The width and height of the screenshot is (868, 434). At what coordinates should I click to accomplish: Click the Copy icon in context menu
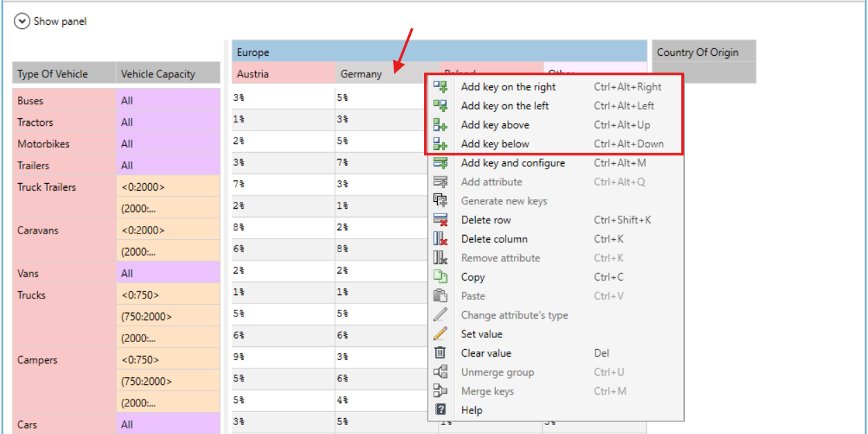(441, 277)
